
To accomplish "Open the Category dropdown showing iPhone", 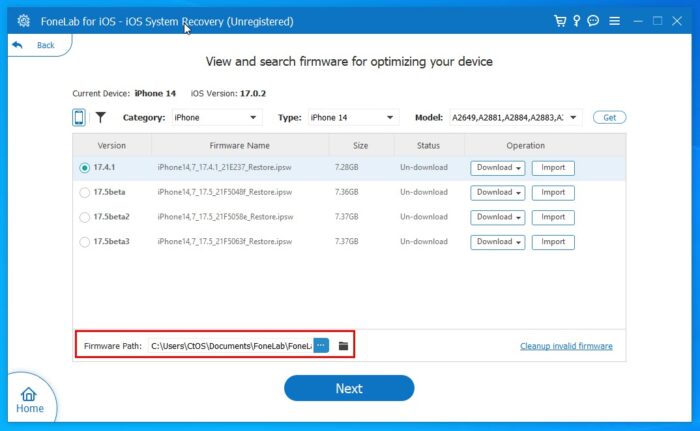I will (x=217, y=117).
